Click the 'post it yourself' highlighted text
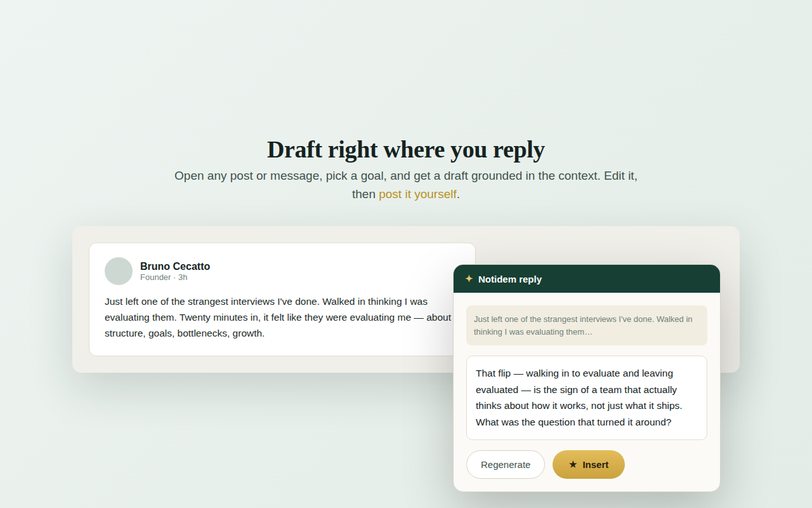 [417, 194]
